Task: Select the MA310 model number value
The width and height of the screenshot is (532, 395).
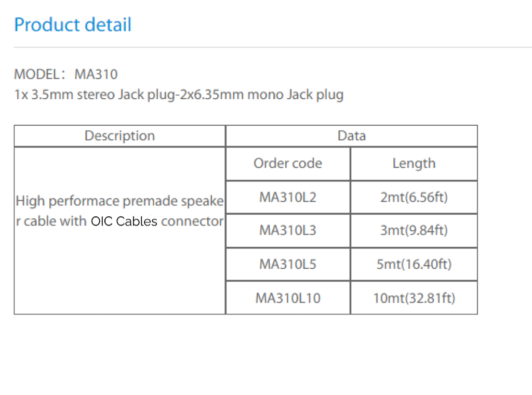Action: 96,74
